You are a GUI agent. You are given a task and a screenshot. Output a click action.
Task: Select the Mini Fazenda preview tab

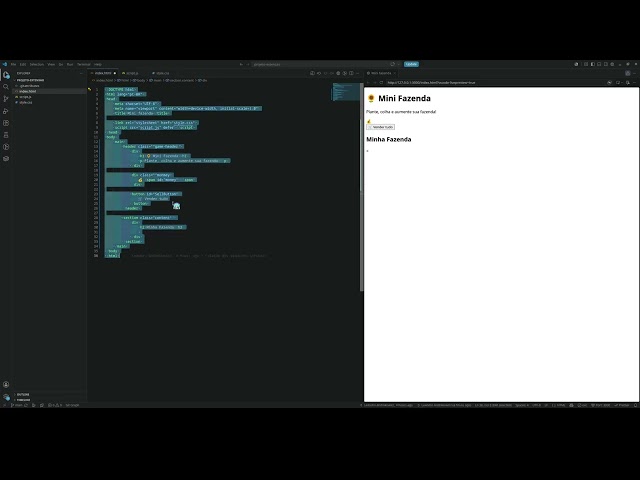[x=381, y=73]
